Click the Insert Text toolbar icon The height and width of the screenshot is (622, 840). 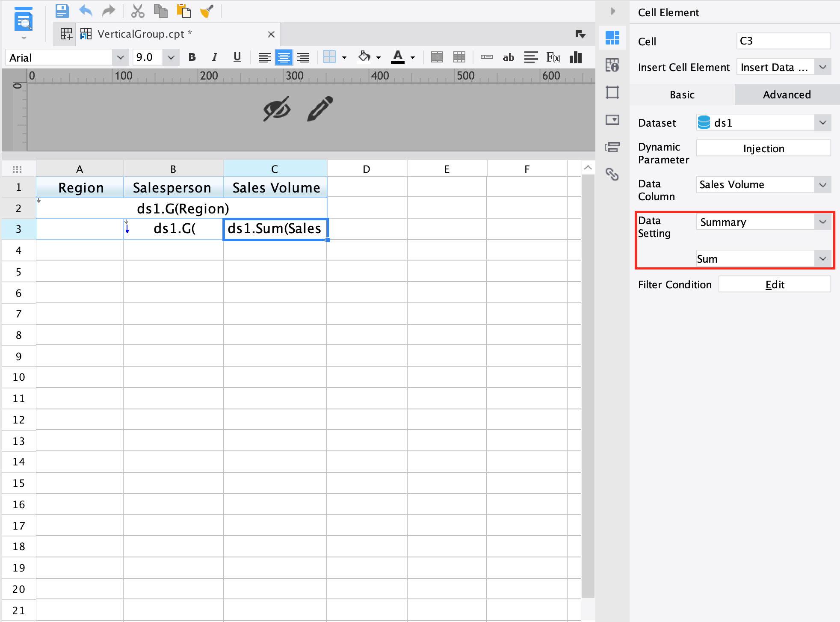click(x=508, y=57)
